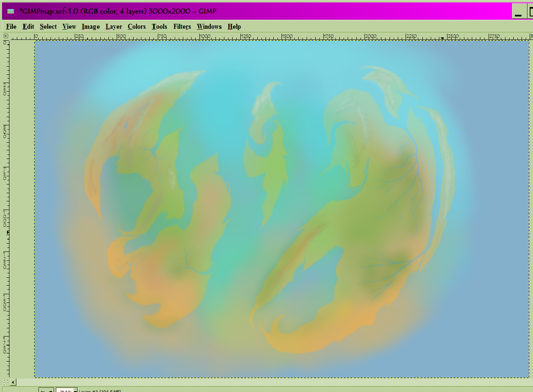This screenshot has width=533, height=392.
Task: Open the Colors menu
Action: pyautogui.click(x=136, y=26)
